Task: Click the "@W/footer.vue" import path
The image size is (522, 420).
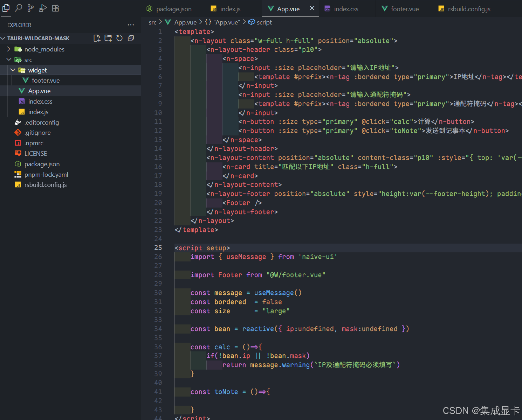Action: (x=296, y=275)
